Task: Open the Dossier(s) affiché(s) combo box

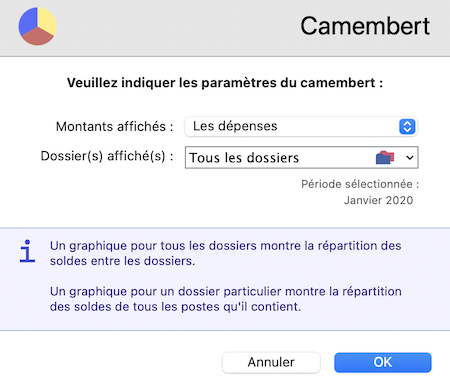Action: 301,157
